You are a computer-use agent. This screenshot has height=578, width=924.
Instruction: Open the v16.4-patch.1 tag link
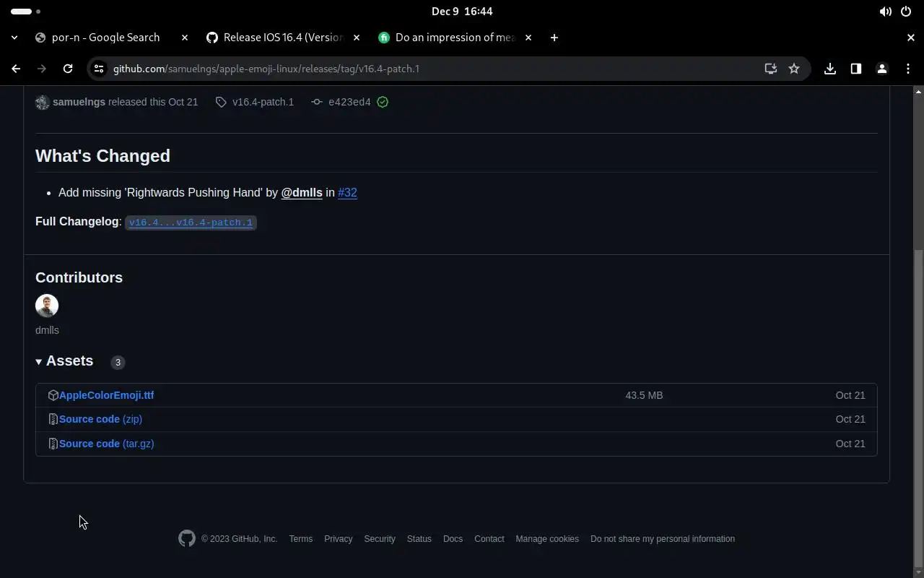click(x=263, y=102)
